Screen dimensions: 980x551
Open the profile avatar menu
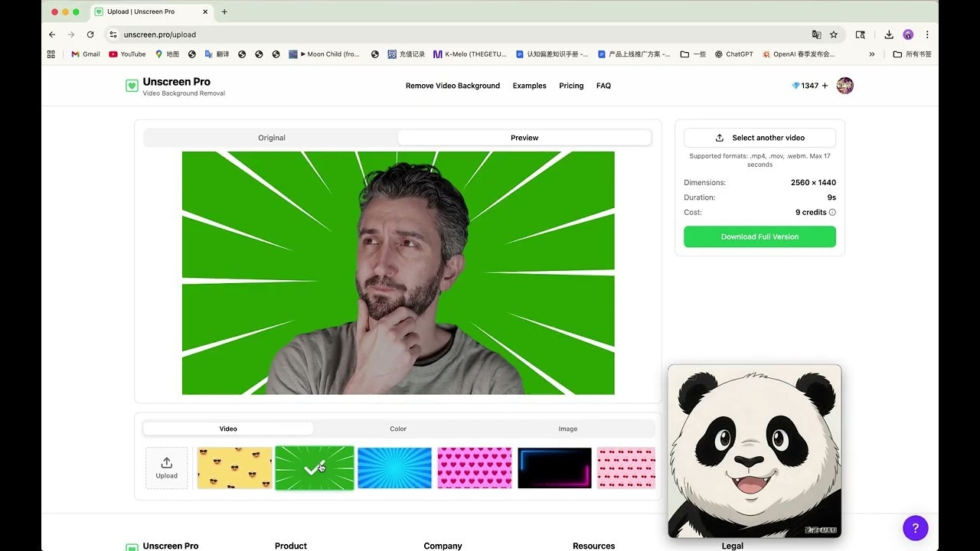(844, 86)
